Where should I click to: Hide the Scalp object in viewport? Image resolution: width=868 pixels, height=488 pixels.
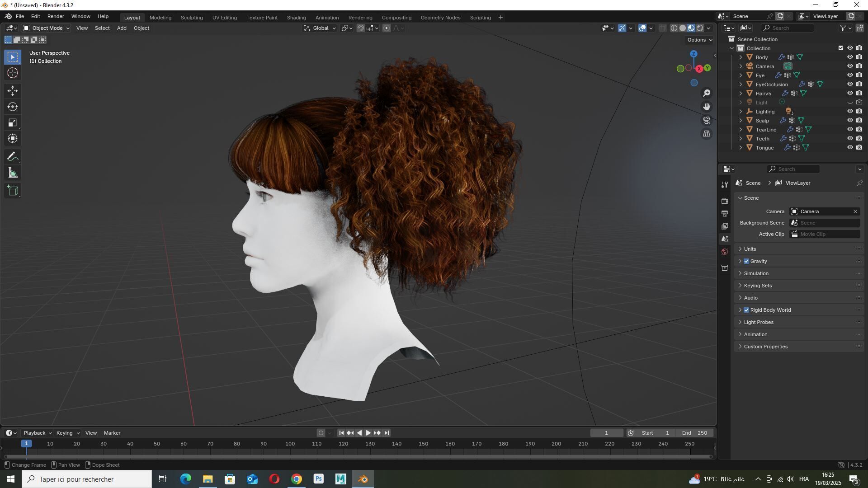(850, 121)
